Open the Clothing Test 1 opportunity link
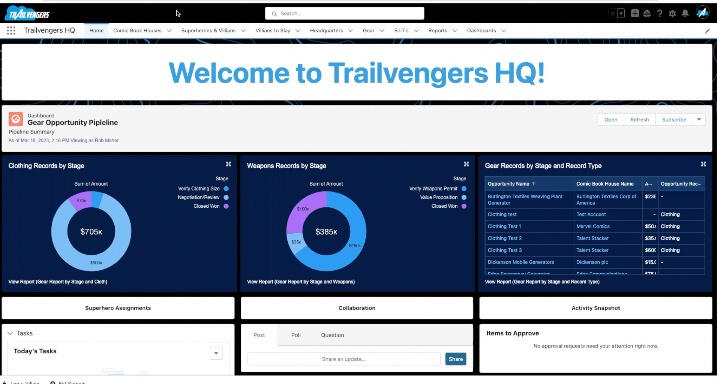The image size is (717, 384). [504, 226]
